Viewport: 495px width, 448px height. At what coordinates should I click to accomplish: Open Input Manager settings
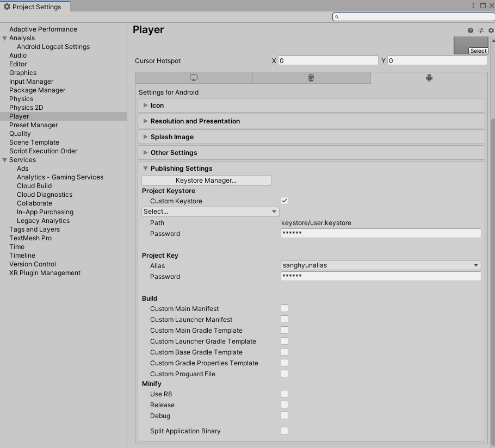[31, 82]
